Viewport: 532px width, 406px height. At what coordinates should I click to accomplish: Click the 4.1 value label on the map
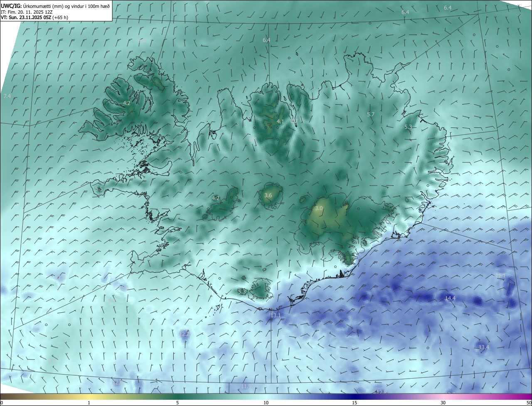(x=281, y=122)
